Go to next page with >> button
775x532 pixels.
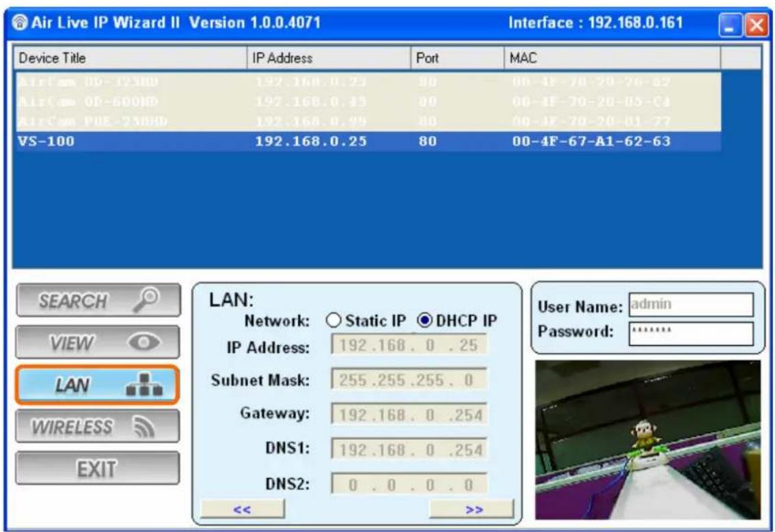tap(472, 509)
